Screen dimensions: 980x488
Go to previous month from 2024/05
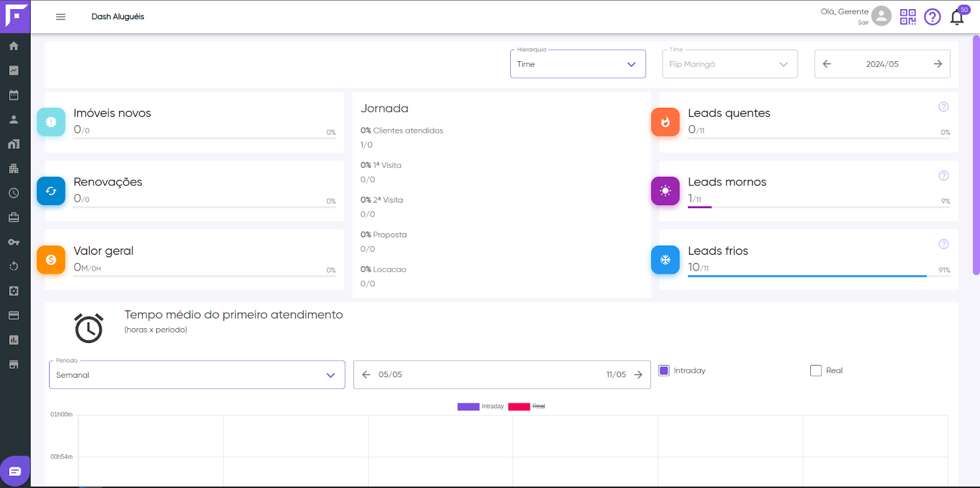[827, 64]
